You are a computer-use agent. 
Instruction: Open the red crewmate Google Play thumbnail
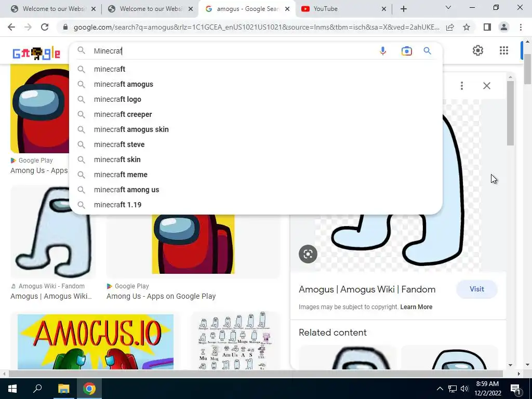pyautogui.click(x=193, y=244)
